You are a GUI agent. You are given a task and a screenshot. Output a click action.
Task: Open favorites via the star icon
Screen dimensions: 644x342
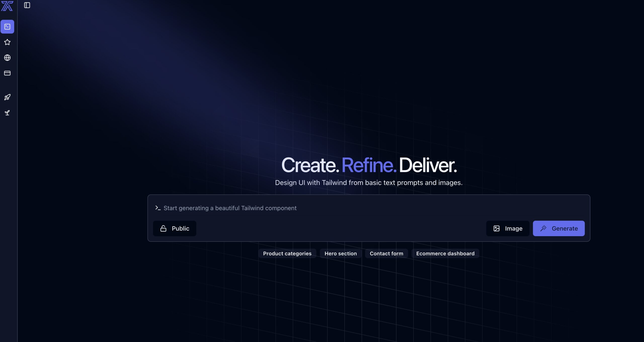tap(7, 42)
